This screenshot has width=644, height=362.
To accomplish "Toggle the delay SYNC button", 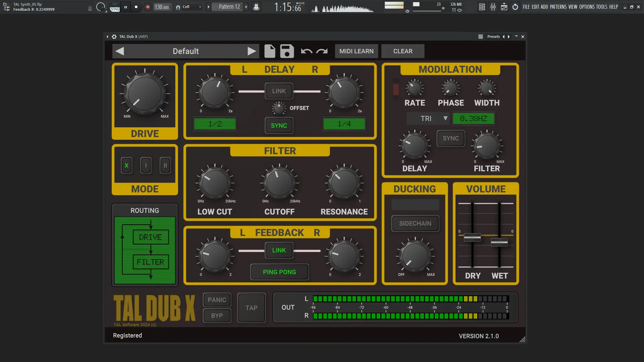I will [x=279, y=126].
